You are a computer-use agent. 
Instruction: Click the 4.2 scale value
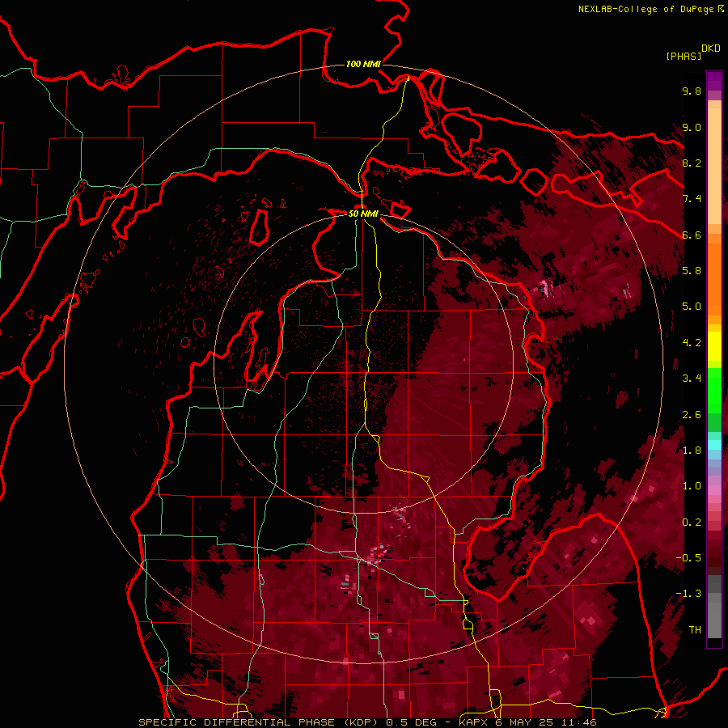coord(692,343)
